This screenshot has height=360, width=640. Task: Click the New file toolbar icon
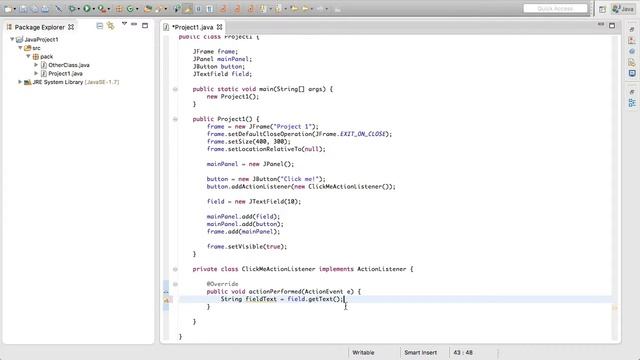[x=8, y=9]
